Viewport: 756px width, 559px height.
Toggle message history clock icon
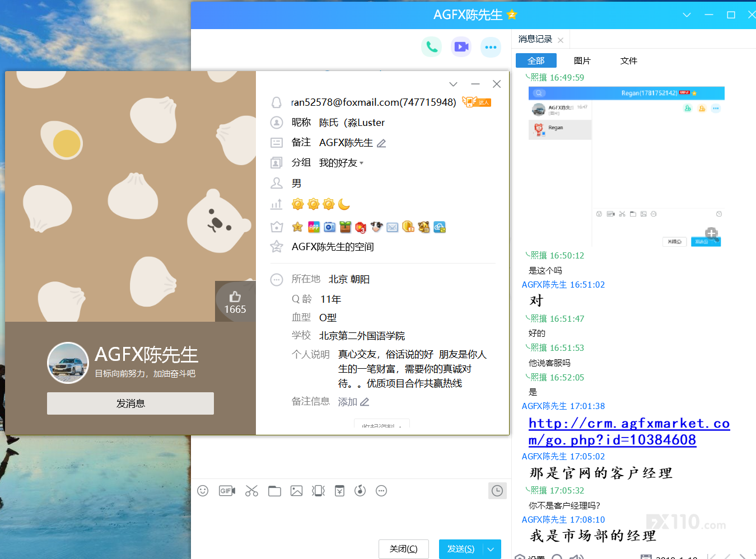[497, 491]
